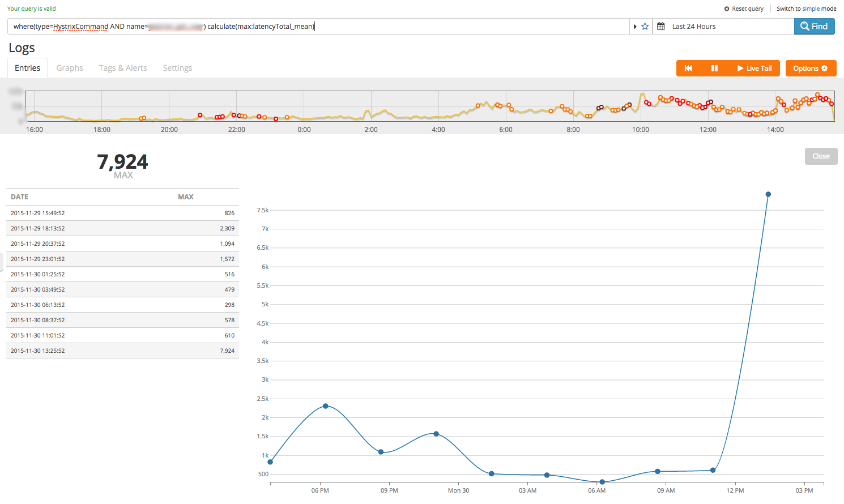Expand the query arrow next to star

coord(635,27)
